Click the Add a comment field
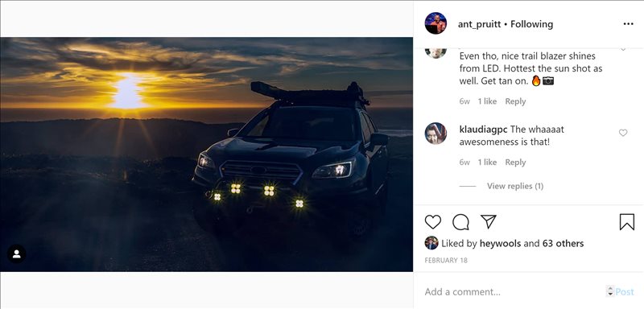The width and height of the screenshot is (644, 309). (514, 292)
